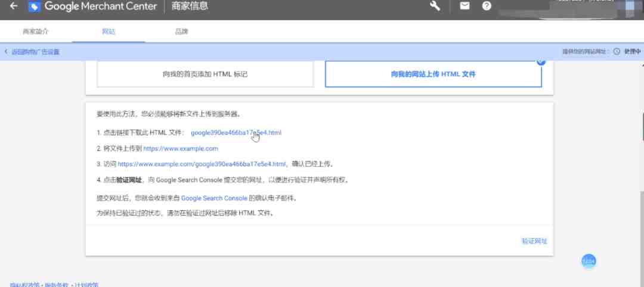Click the 商家信息 header title
644x287 pixels.
190,6
